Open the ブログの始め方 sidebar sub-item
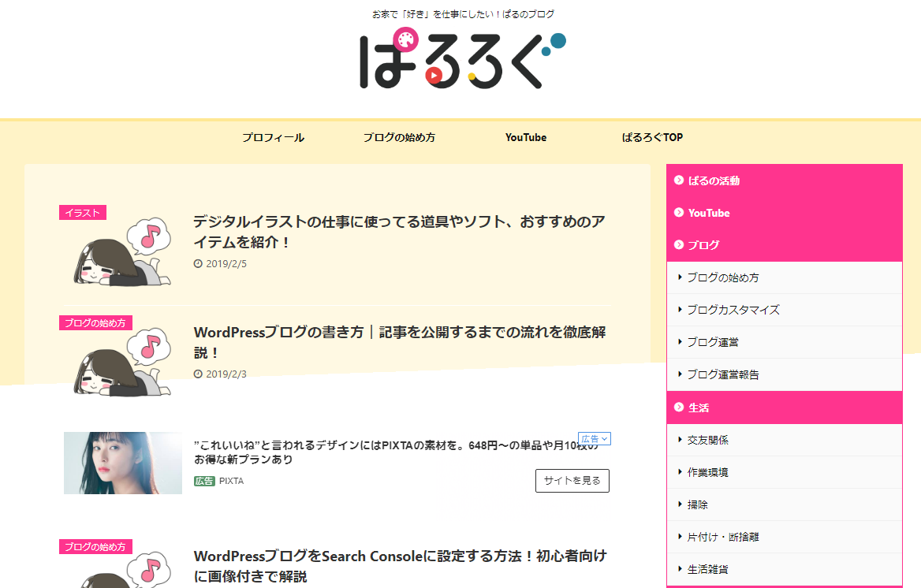The width and height of the screenshot is (921, 588). tap(784, 277)
